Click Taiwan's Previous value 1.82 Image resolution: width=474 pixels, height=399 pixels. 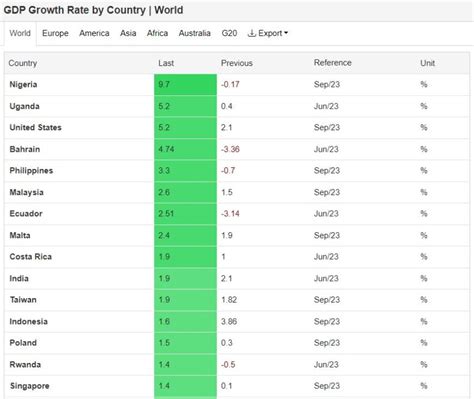[x=229, y=300]
